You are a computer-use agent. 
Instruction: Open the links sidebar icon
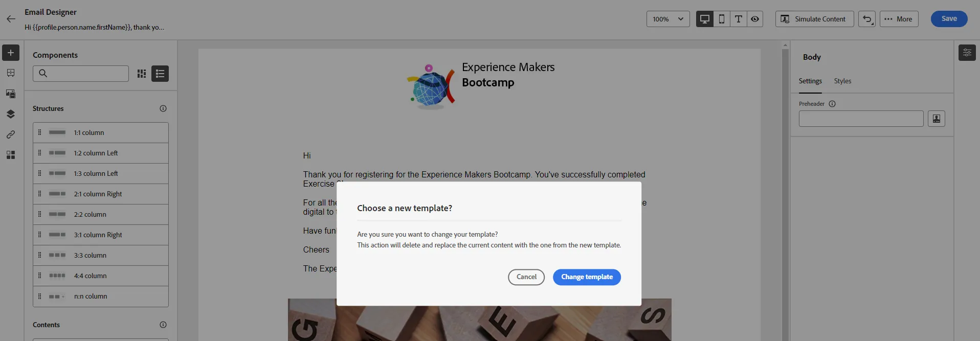(11, 134)
